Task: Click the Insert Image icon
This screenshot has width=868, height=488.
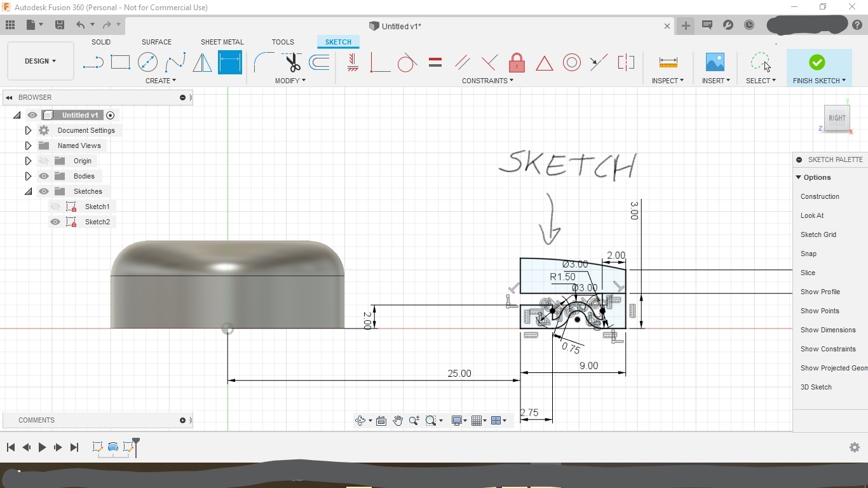Action: click(x=715, y=62)
